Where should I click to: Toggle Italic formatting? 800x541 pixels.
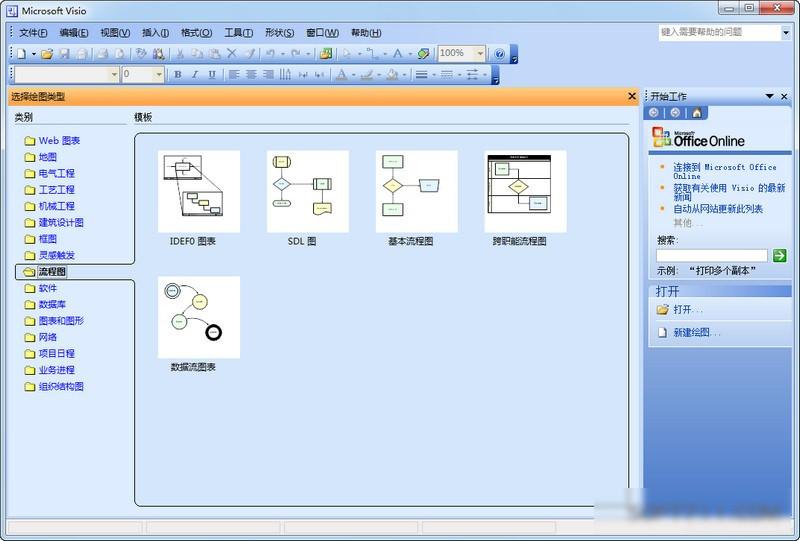[194, 75]
